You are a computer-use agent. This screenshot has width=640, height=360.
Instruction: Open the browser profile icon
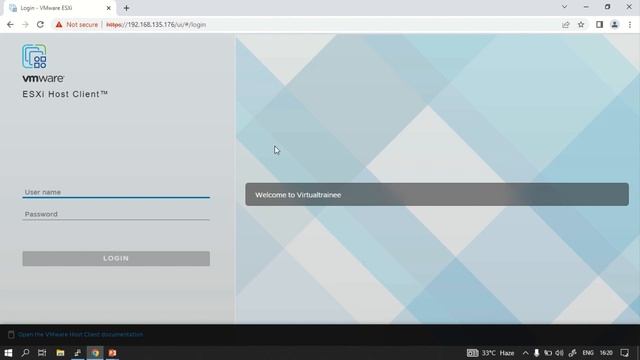614,24
